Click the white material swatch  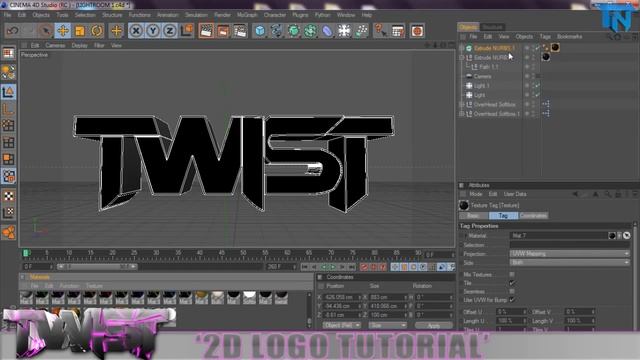(x=249, y=298)
